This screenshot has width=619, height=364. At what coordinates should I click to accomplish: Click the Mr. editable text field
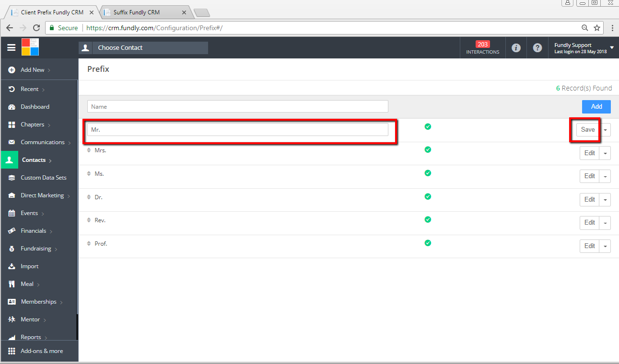(x=238, y=130)
